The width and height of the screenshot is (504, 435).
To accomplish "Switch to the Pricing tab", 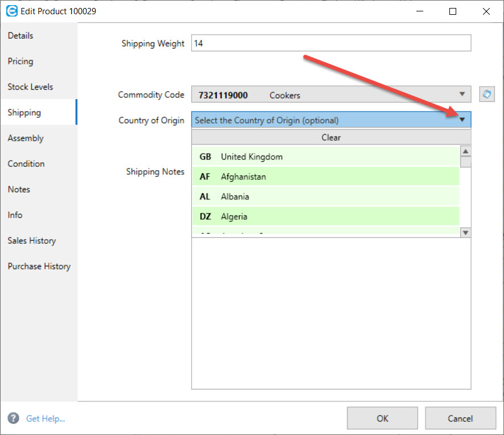I will [20, 61].
